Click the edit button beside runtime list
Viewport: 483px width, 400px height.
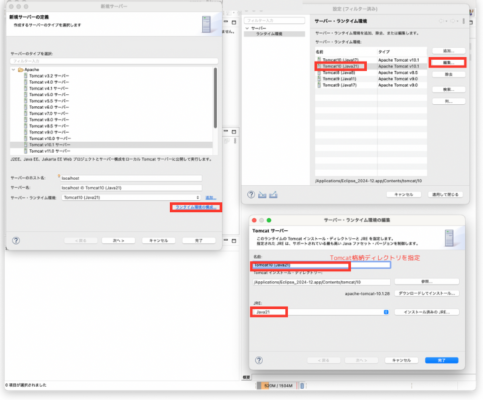point(448,63)
